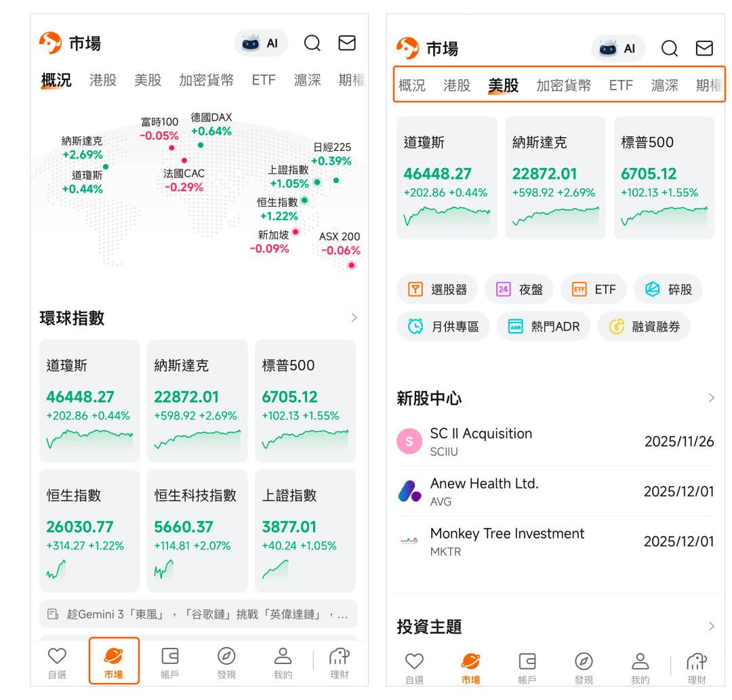Expand the 新股中心 section chevron
Screen dimensions: 732x700
711,398
